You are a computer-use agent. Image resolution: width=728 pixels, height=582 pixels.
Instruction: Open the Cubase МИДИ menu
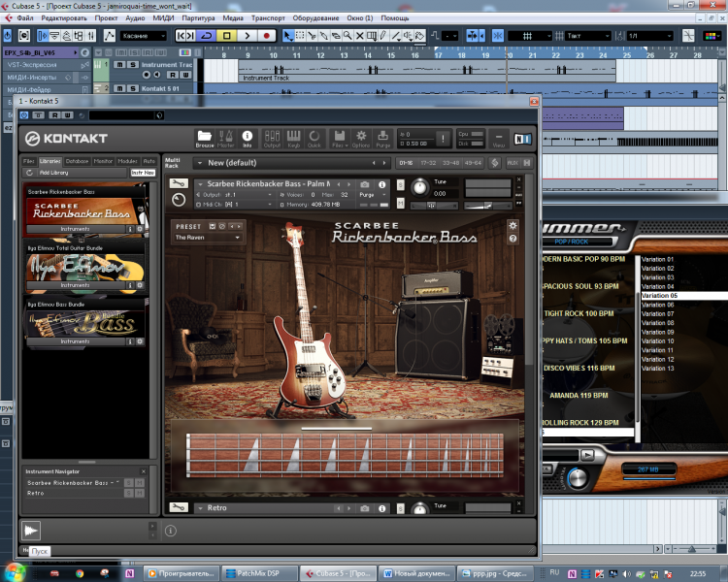163,18
